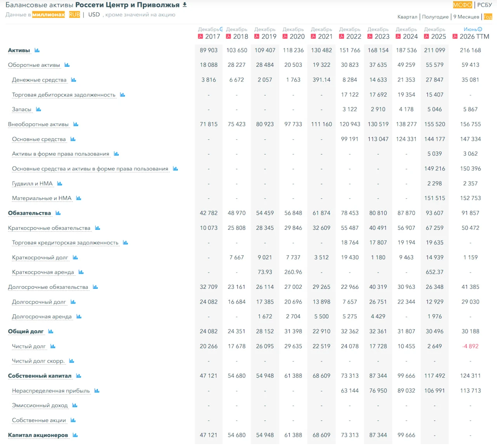The height and width of the screenshot is (448, 497).
Task: Open PDF report icon for 2021
Action: (x=313, y=36)
